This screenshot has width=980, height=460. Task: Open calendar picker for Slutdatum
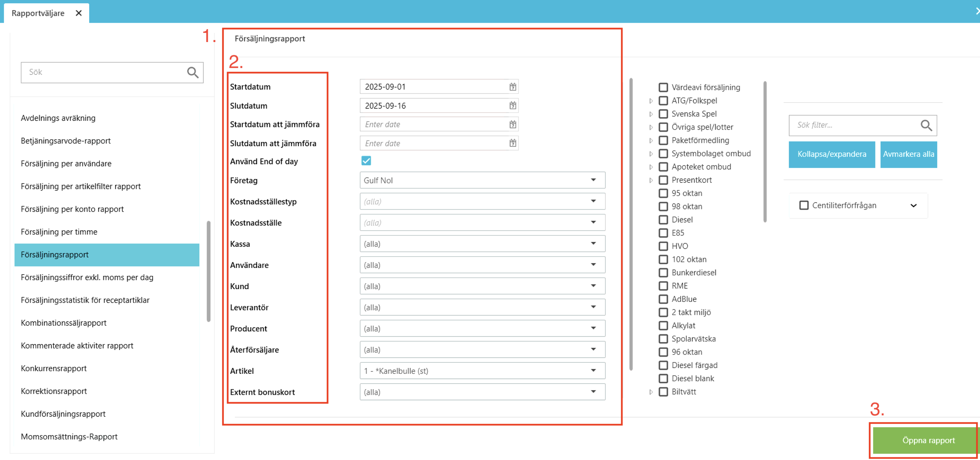pos(513,105)
